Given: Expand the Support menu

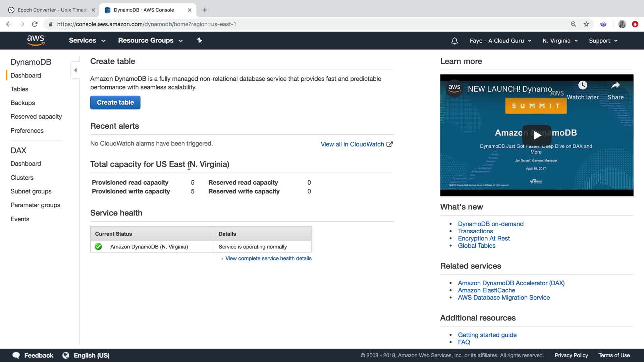Looking at the screenshot, I should [603, 41].
